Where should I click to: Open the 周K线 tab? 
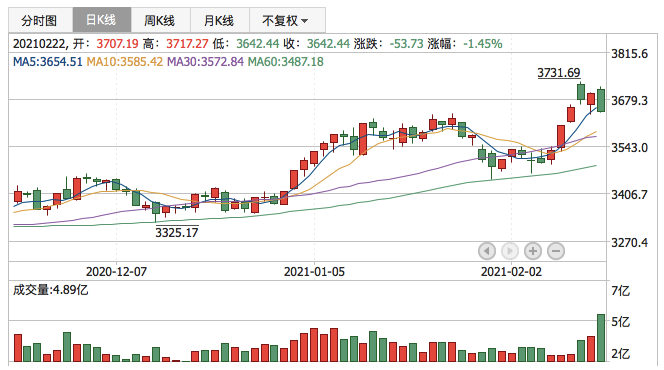(160, 20)
